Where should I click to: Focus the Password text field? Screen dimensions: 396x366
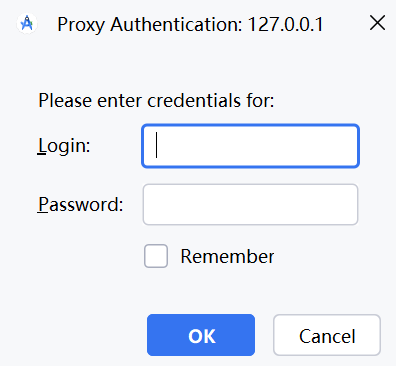click(250, 205)
